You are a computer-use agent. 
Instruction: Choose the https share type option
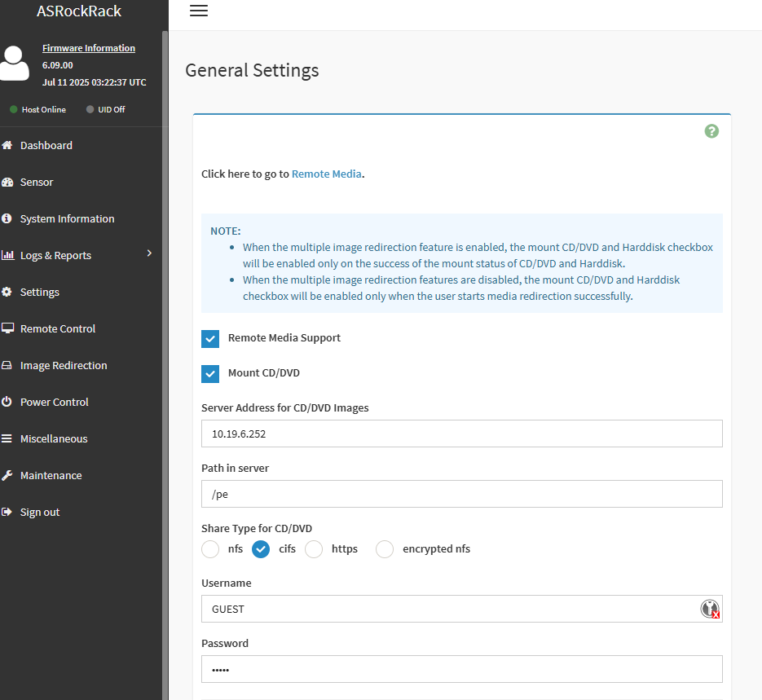point(314,549)
